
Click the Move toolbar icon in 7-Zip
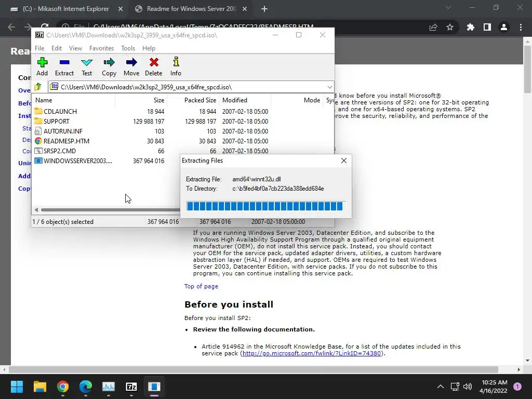(x=131, y=66)
